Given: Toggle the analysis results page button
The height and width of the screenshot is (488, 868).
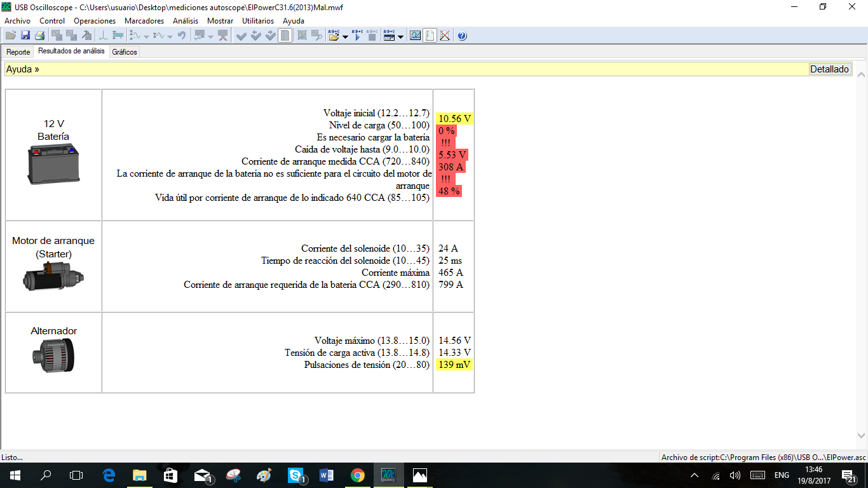Looking at the screenshot, I should pyautogui.click(x=430, y=36).
